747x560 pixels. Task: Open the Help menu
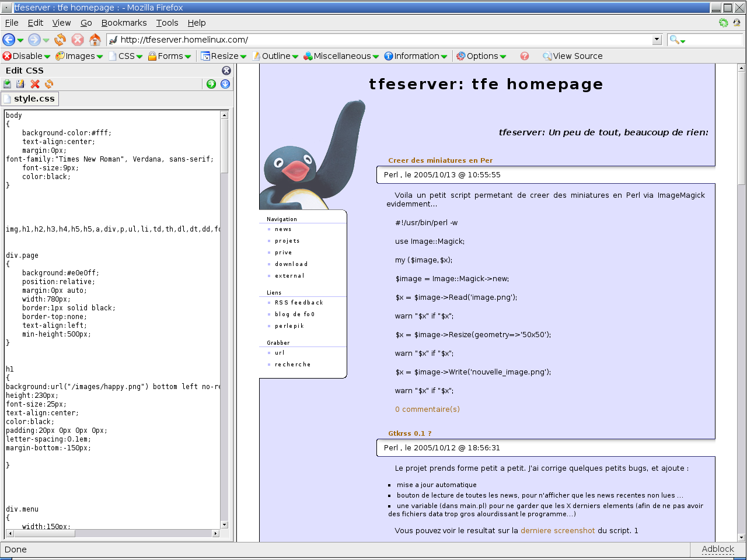[x=197, y=23]
